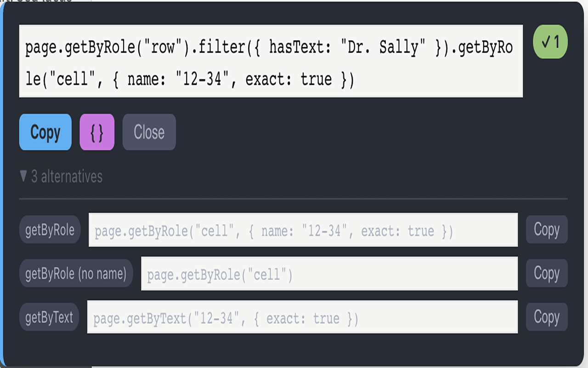Select the getByRole strategy chip

pos(50,230)
